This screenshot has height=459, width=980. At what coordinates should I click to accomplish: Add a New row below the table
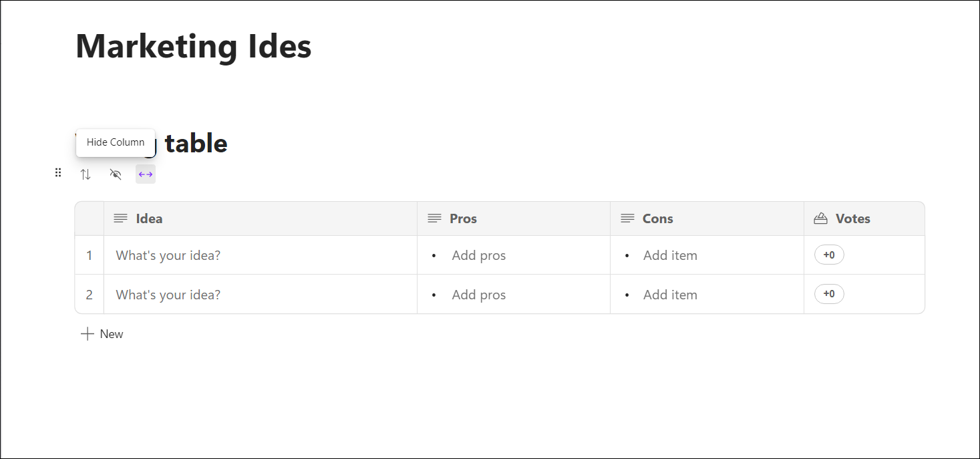pyautogui.click(x=102, y=334)
